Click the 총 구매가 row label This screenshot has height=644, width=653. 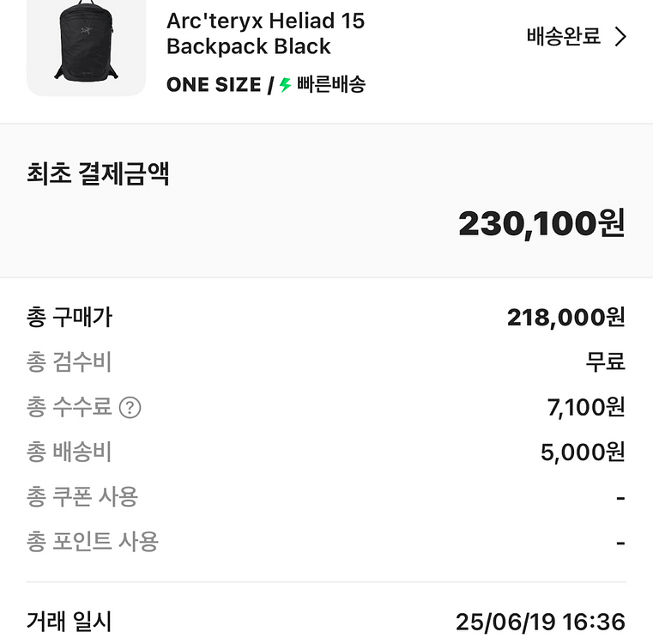(x=70, y=318)
